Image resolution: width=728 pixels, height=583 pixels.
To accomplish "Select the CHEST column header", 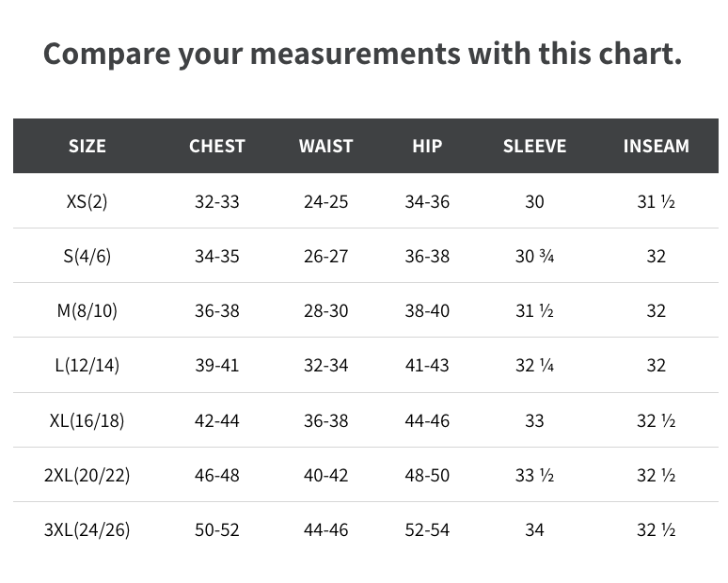I will pyautogui.click(x=217, y=146).
